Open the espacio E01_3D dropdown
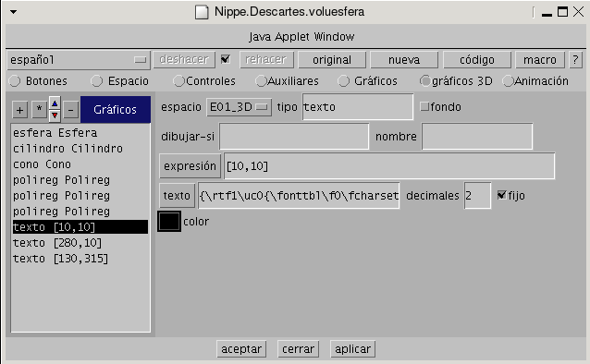This screenshot has height=364, width=590. tap(239, 107)
